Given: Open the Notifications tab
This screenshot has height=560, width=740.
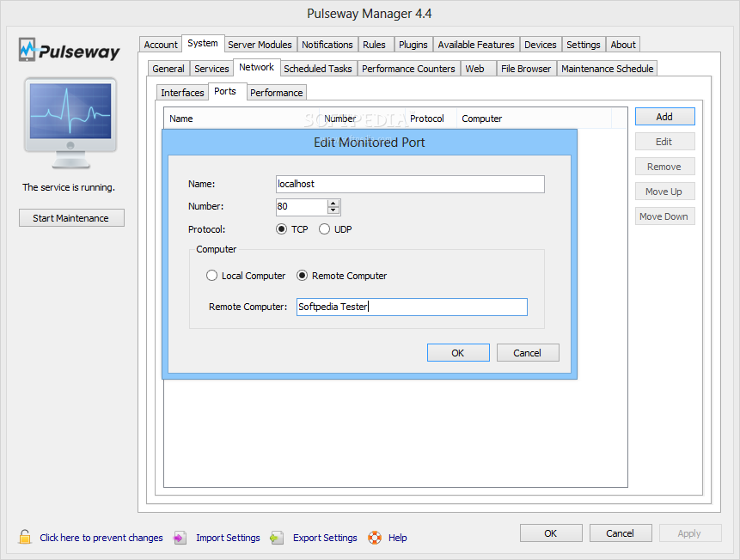Looking at the screenshot, I should click(x=327, y=45).
